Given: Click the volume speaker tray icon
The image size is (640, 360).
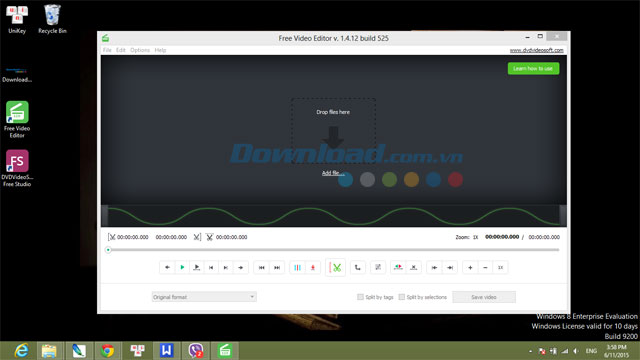Looking at the screenshot, I should pyautogui.click(x=576, y=351).
